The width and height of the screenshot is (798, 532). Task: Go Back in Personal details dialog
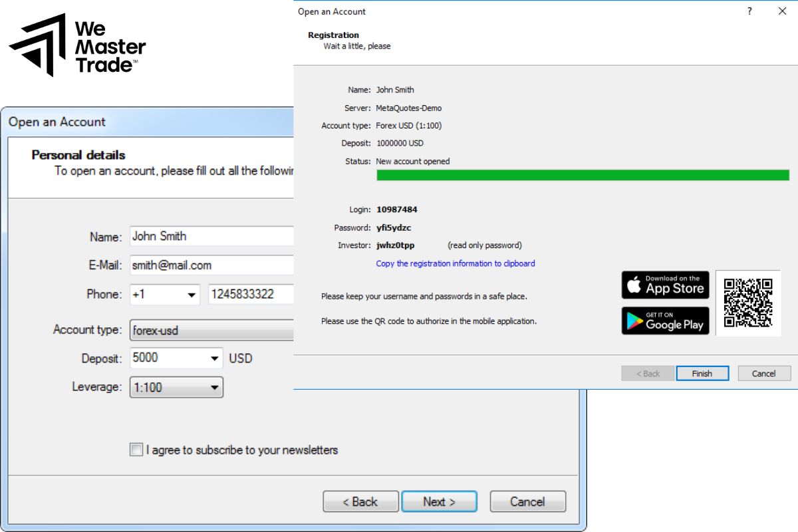click(x=360, y=501)
